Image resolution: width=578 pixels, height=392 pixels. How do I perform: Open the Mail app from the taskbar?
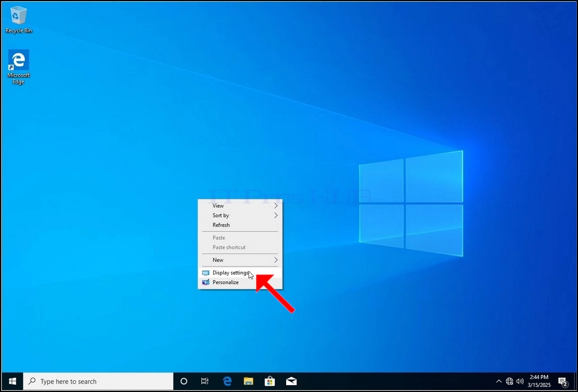291,381
